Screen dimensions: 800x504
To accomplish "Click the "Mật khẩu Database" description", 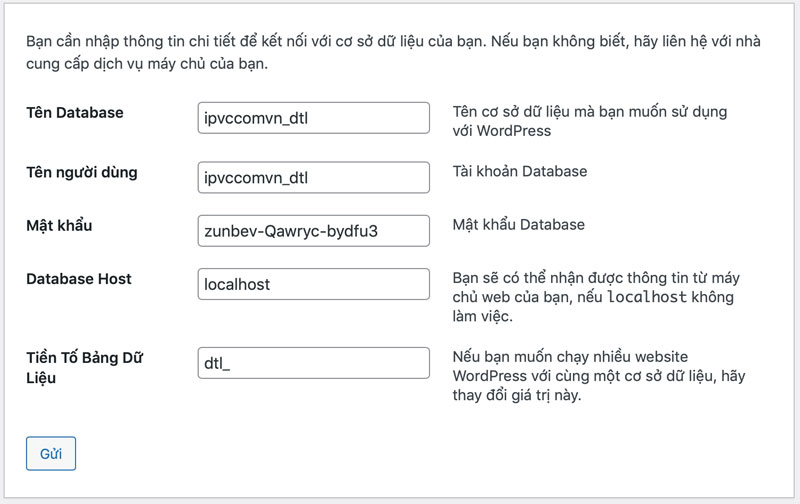I will click(518, 224).
